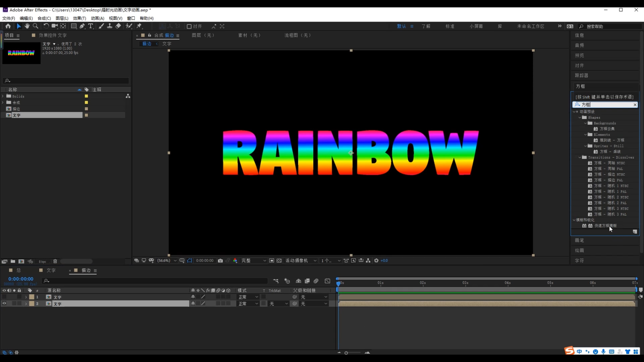Open the resolution dropdown showing 完整
Screen dimensions: 644x362
(253, 260)
